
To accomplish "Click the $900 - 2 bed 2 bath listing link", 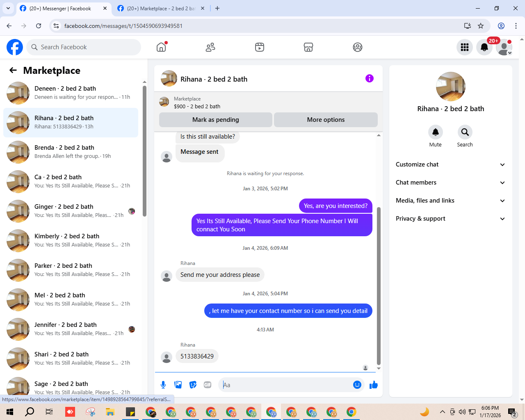I will pyautogui.click(x=197, y=106).
